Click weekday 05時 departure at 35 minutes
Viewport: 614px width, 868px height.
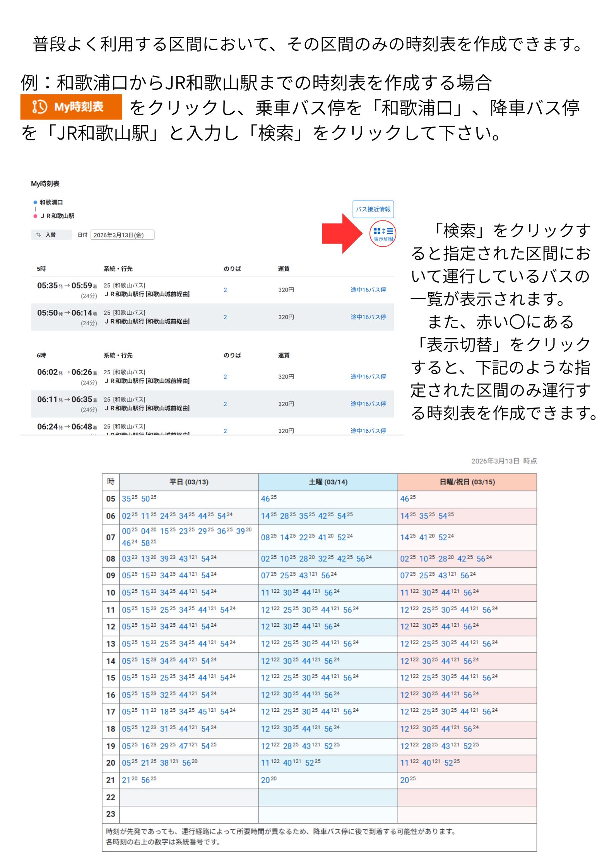[127, 499]
